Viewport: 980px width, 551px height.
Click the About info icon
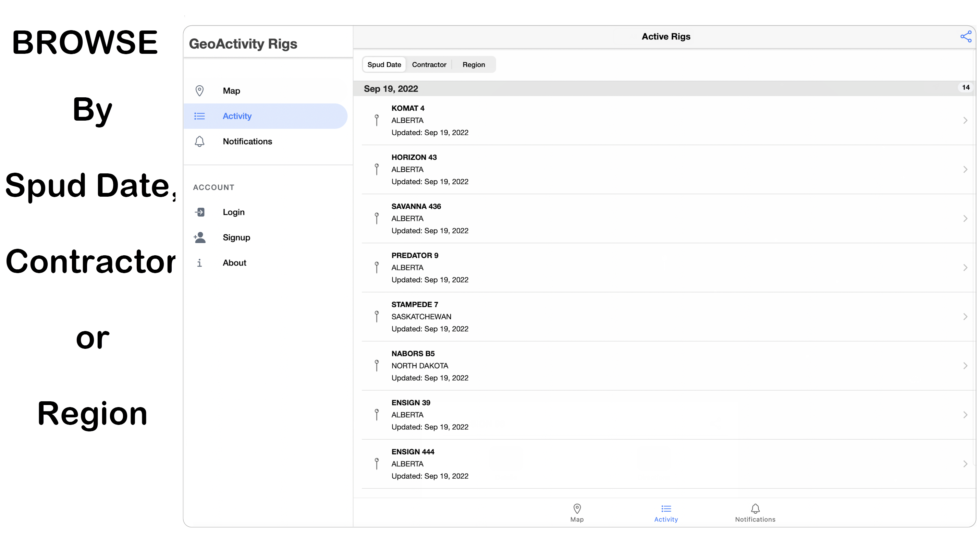[x=199, y=263]
